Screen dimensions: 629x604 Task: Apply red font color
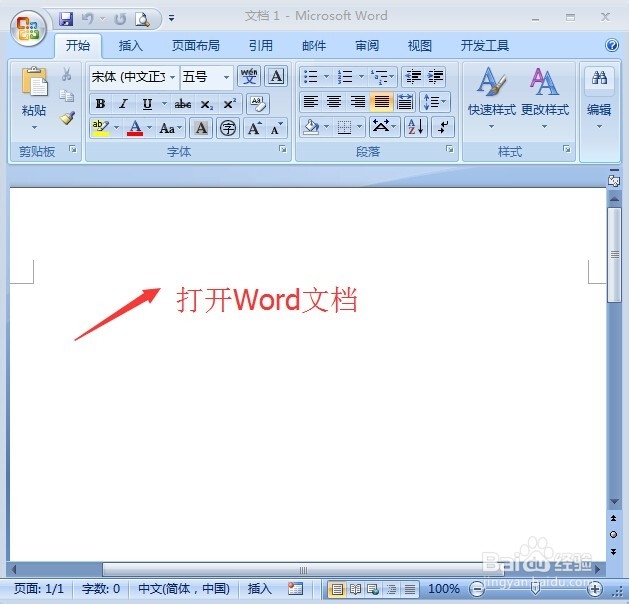pos(135,128)
